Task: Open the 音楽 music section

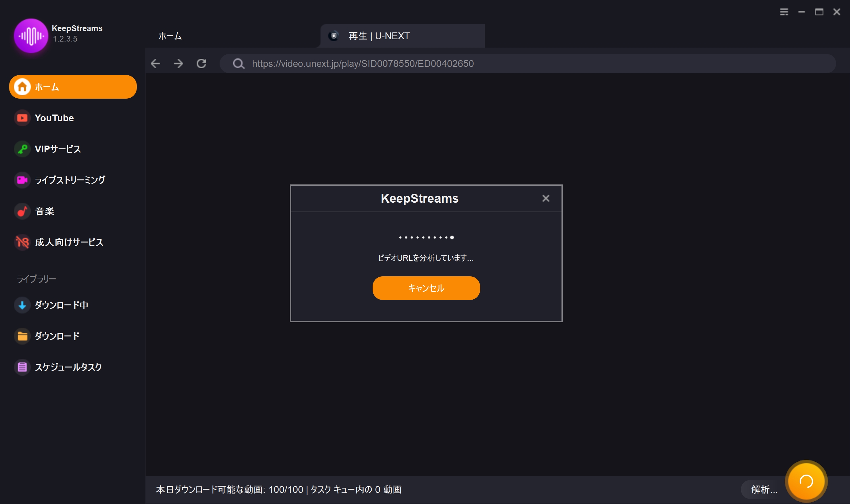Action: point(44,211)
